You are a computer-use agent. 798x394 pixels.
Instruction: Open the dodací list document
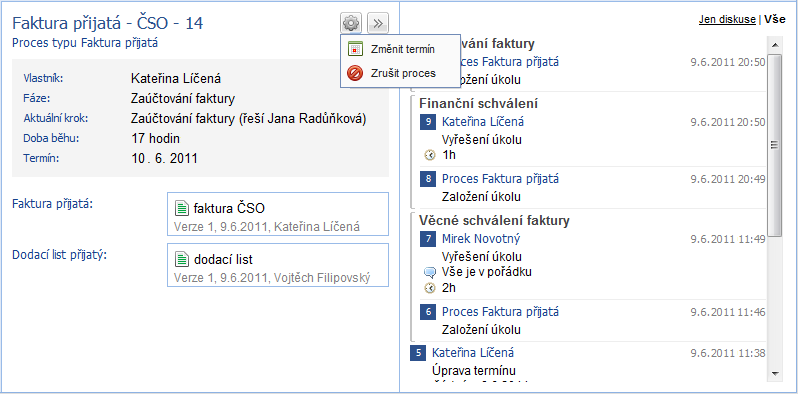223,260
